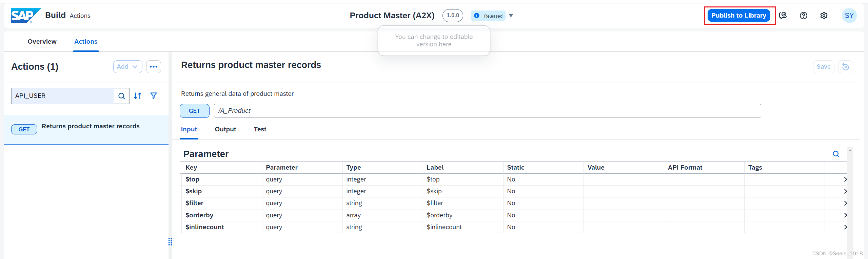Click the /A_Product path field
The image size is (868, 259).
tap(487, 111)
